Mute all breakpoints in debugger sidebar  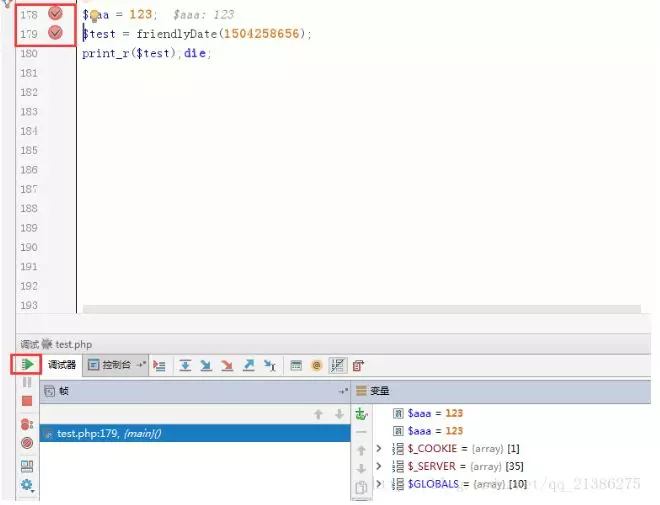[x=27, y=443]
